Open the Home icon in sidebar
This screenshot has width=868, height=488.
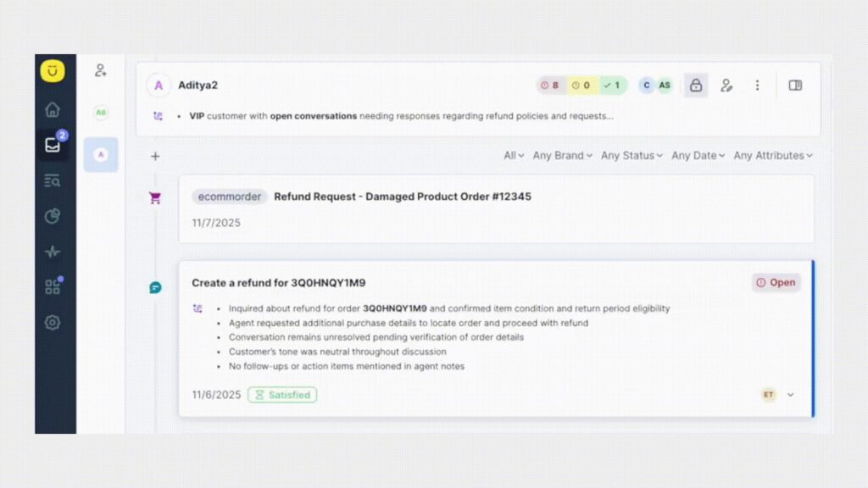(53, 109)
